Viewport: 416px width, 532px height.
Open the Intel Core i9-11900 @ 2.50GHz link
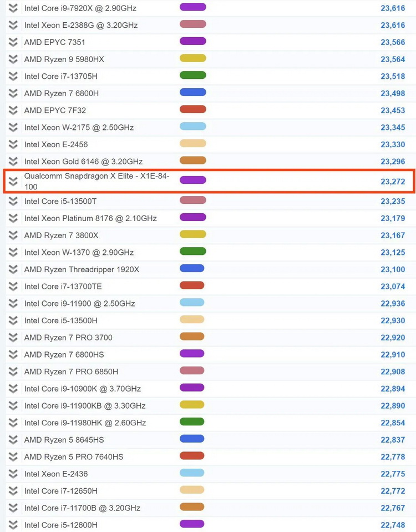click(80, 303)
